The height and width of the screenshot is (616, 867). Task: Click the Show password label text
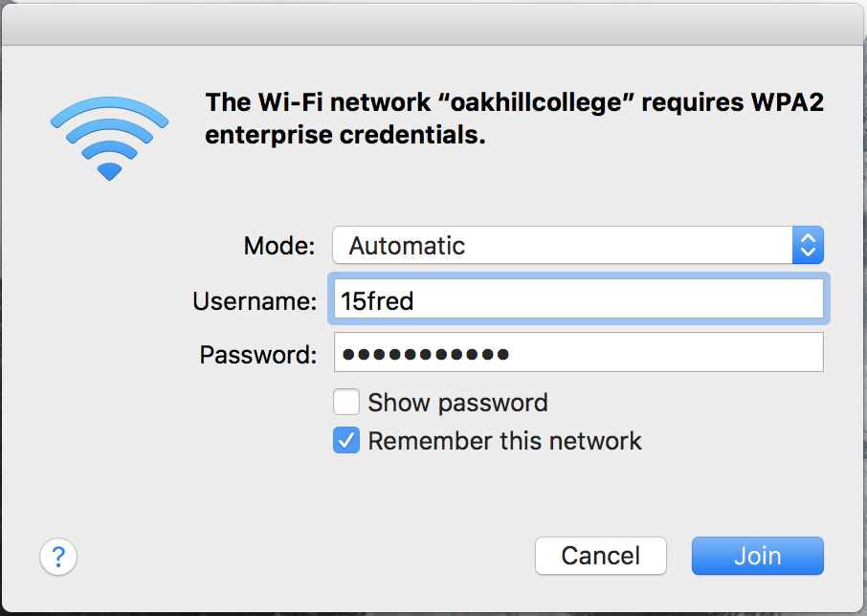(x=457, y=403)
